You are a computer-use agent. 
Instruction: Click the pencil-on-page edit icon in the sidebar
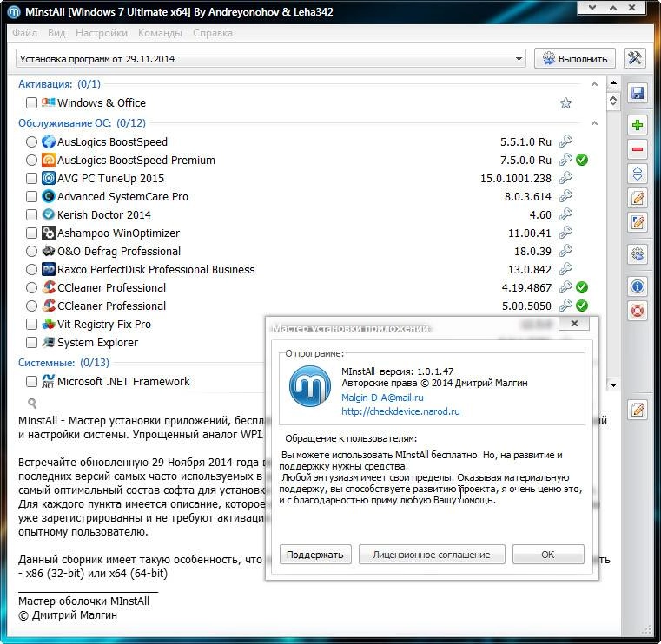[x=638, y=198]
